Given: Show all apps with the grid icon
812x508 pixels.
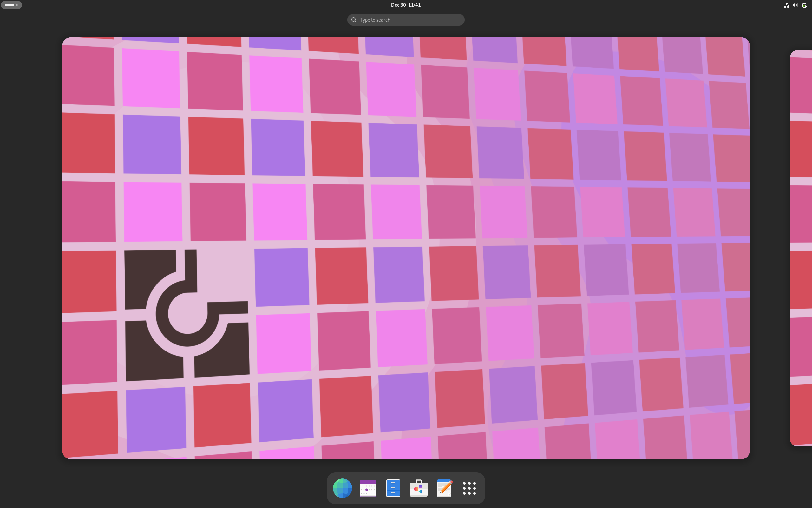Looking at the screenshot, I should click(469, 488).
